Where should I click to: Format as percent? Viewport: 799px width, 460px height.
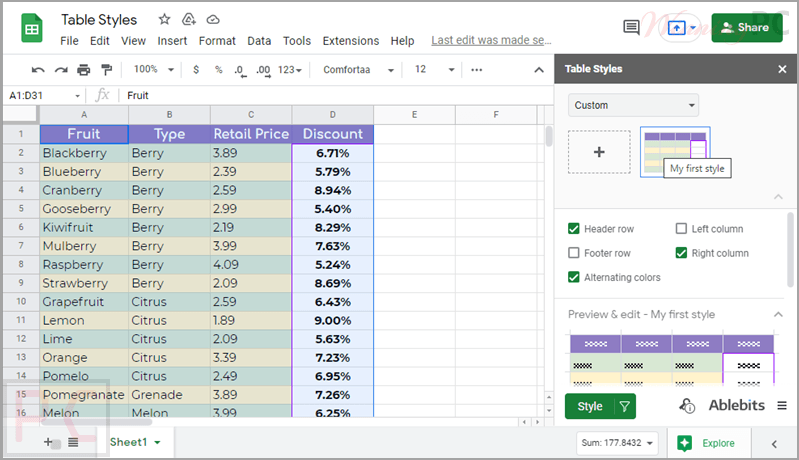[219, 70]
